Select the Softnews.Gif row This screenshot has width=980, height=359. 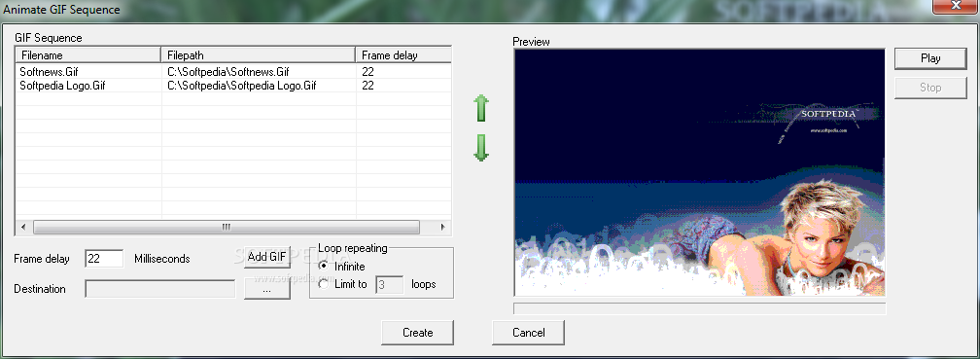tap(233, 72)
